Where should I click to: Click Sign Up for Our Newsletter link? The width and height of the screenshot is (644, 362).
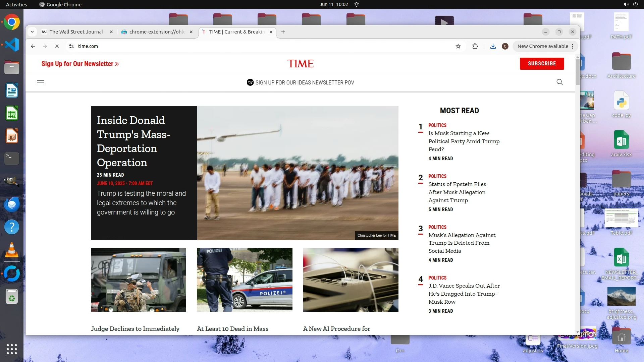[80, 64]
